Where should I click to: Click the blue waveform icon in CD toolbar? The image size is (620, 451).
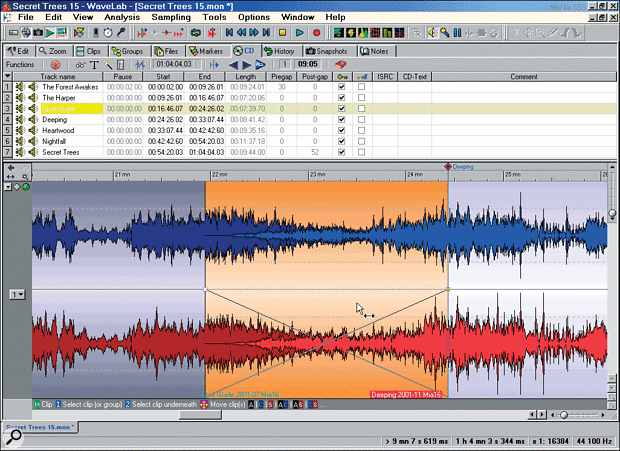140,64
